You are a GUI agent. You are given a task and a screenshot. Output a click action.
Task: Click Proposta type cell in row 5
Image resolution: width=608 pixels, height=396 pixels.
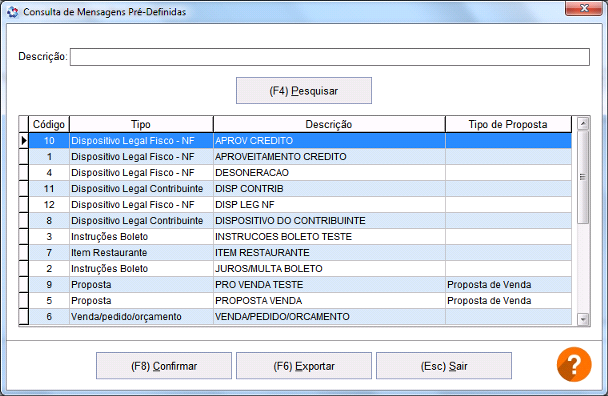point(141,301)
